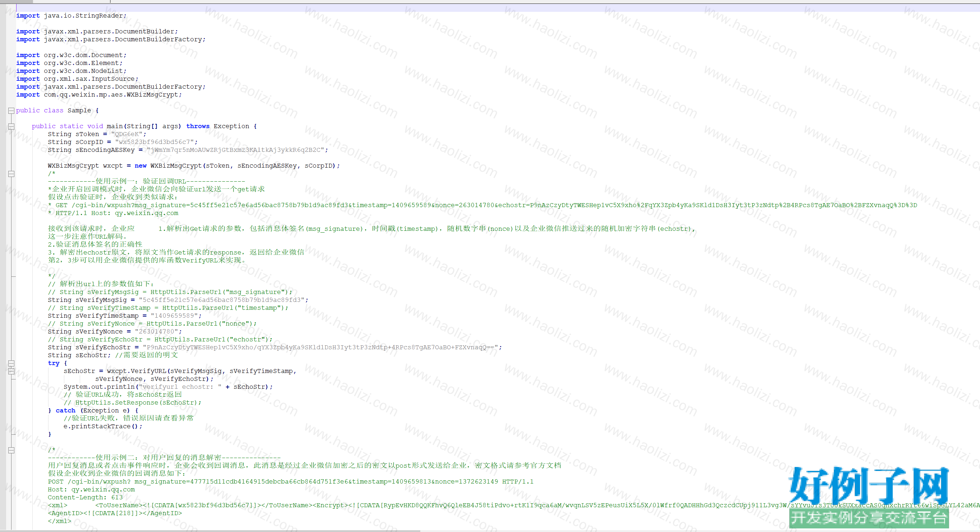Click the sEncodingAESKey string value
Viewport: 980px width, 532px height.
(236, 150)
